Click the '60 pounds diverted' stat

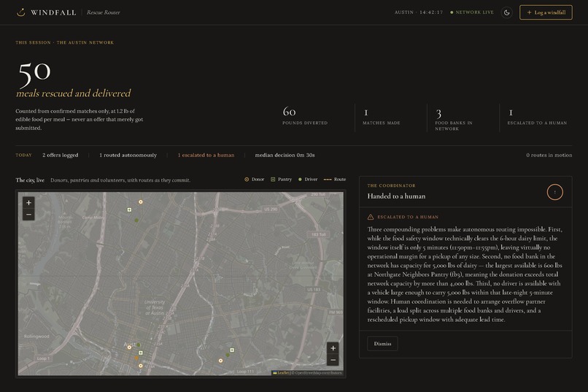(x=305, y=116)
